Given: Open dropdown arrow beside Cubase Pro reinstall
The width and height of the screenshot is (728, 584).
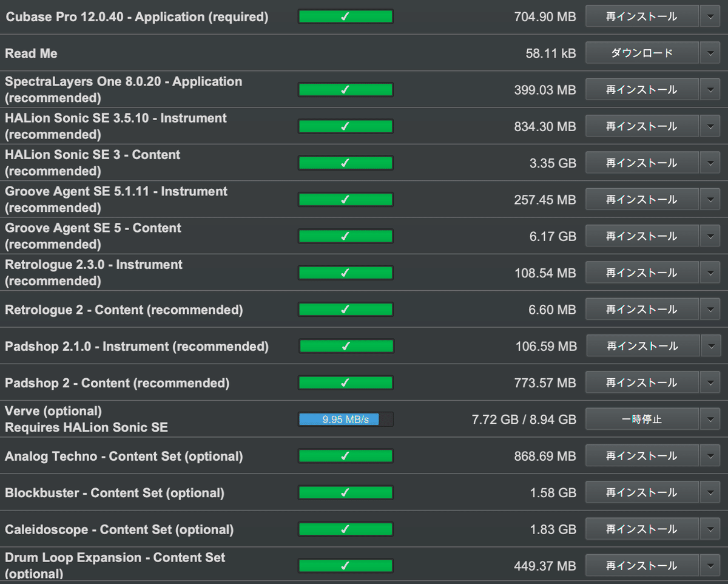Looking at the screenshot, I should (710, 16).
